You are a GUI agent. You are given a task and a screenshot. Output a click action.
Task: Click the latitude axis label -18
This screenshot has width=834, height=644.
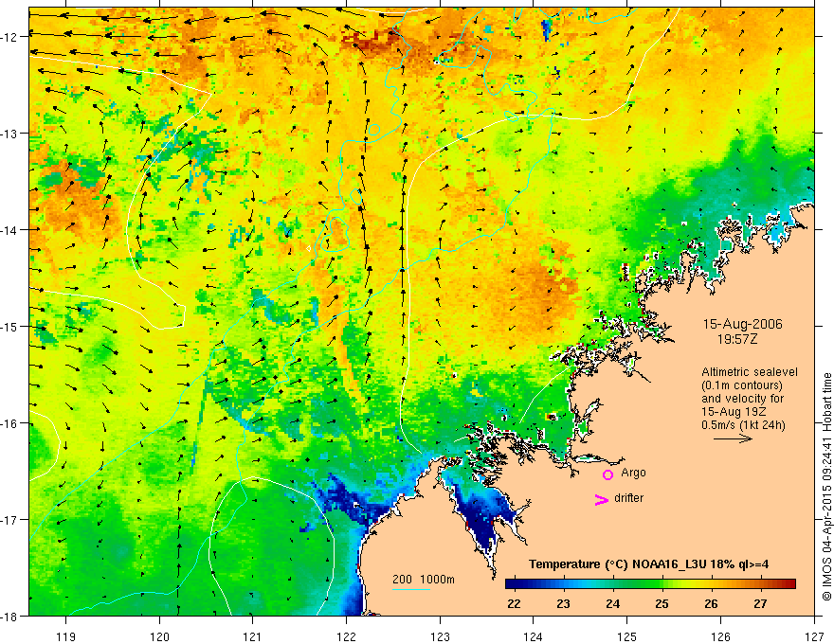10,616
